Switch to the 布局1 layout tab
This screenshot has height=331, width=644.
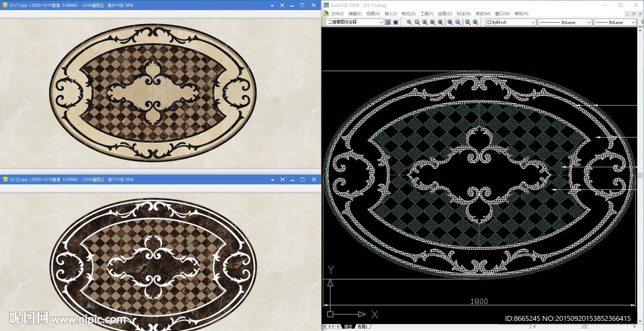tap(362, 327)
